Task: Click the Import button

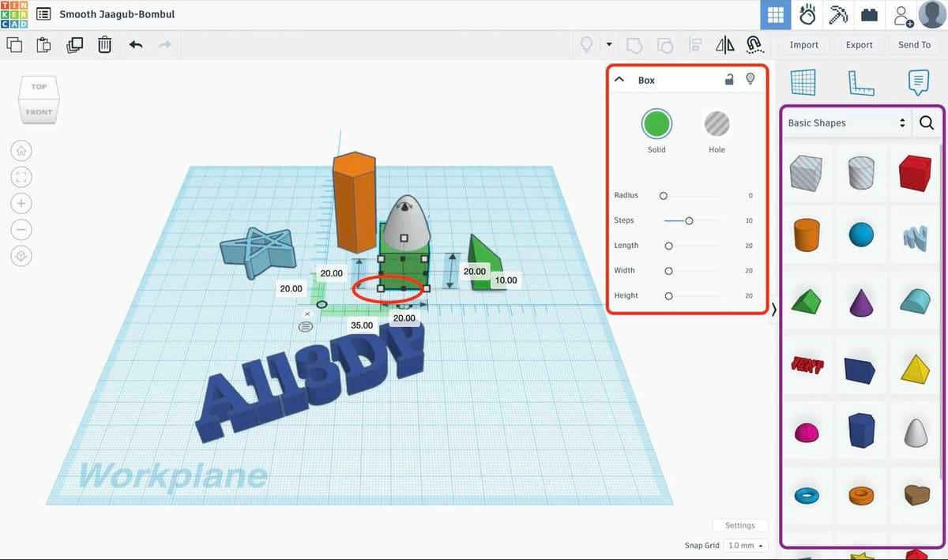Action: click(x=804, y=45)
